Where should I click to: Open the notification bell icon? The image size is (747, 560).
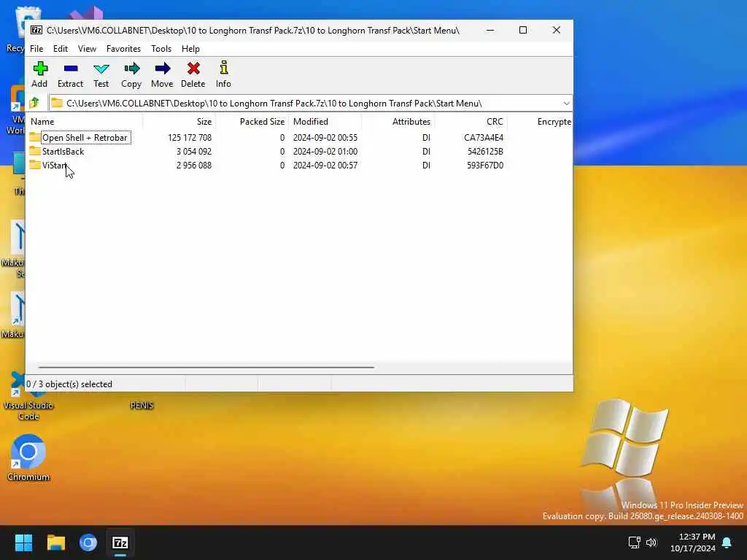pos(727,542)
